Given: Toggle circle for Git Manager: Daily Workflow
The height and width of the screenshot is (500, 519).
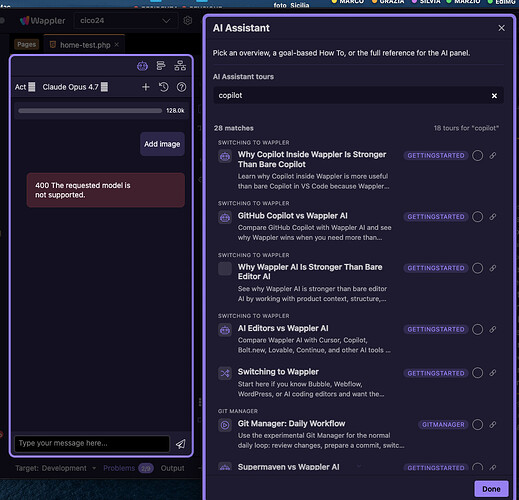Looking at the screenshot, I should point(477,424).
